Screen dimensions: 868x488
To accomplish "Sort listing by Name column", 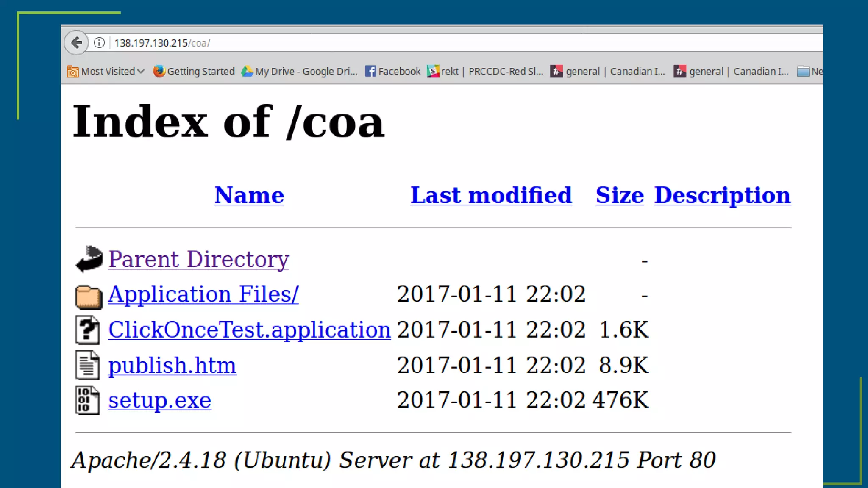I will point(249,196).
